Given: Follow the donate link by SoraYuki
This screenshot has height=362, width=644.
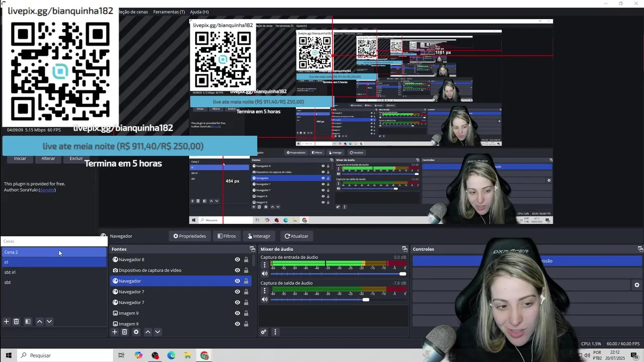Looking at the screenshot, I should pos(47,190).
